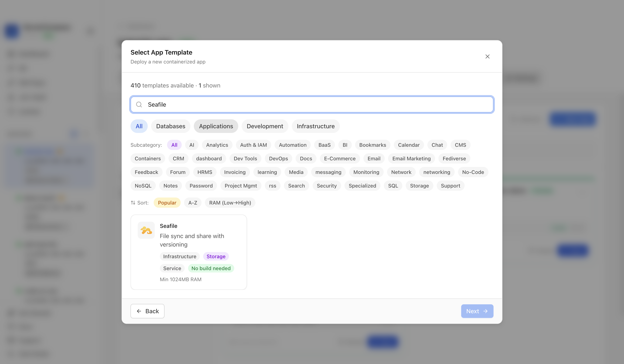
Task: Choose the lowercase networking subcategory chip
Action: click(x=437, y=172)
